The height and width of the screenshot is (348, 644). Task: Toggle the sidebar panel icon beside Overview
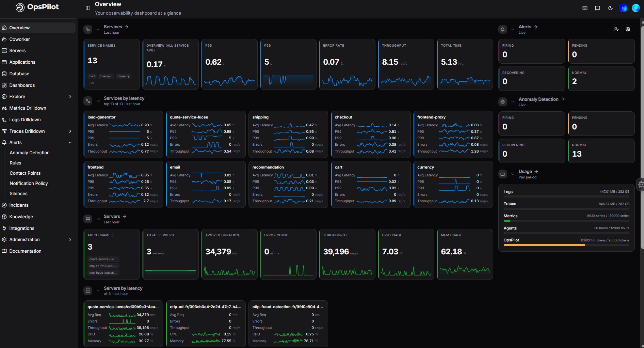point(88,8)
